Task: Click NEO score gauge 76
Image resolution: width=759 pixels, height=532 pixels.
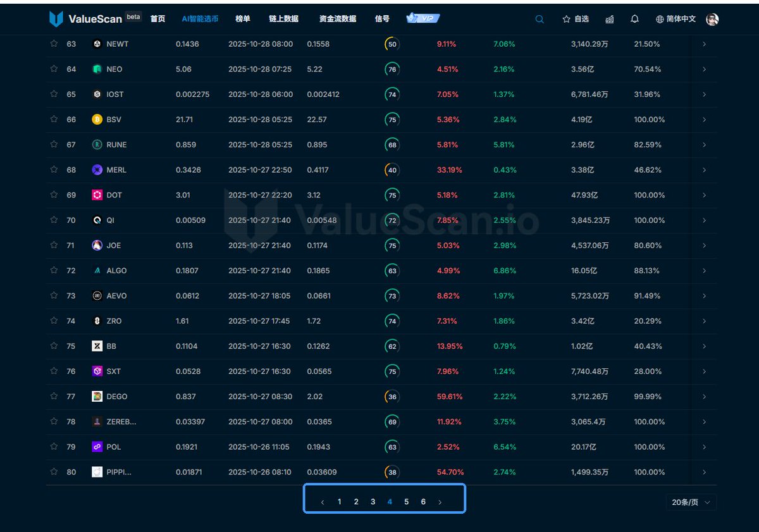Action: (x=392, y=69)
